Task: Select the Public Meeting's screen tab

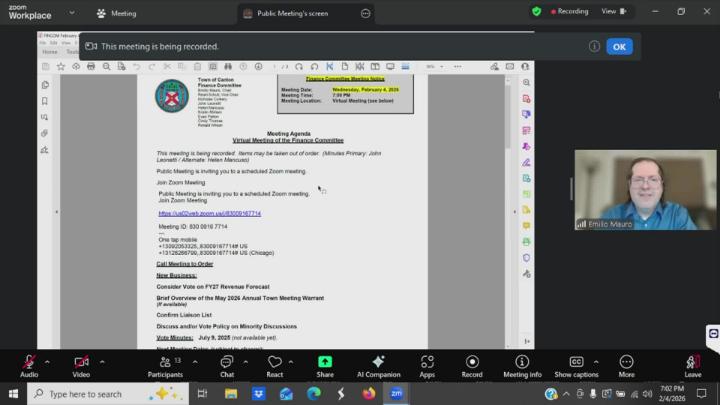Action: tap(291, 14)
